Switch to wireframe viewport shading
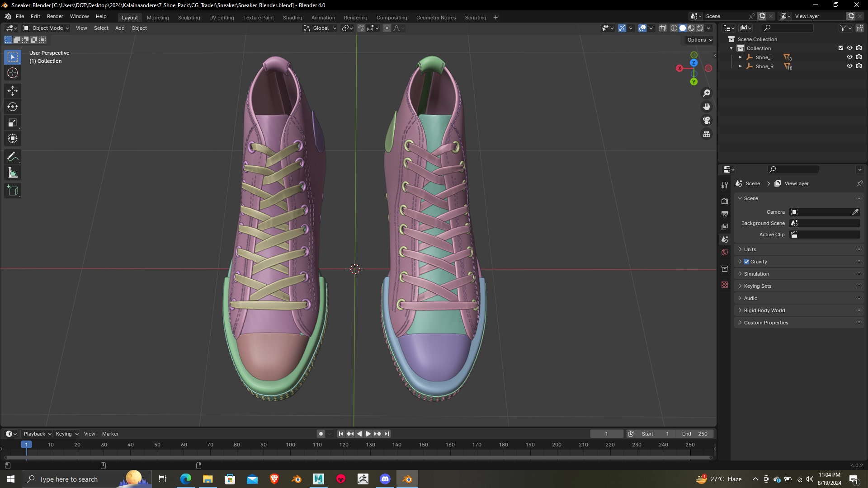This screenshot has height=488, width=868. click(674, 28)
